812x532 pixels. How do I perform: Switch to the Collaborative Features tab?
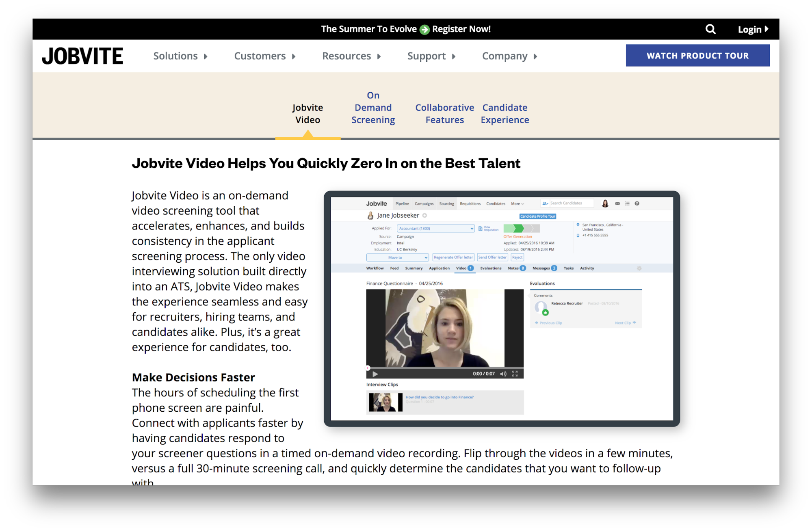(444, 114)
